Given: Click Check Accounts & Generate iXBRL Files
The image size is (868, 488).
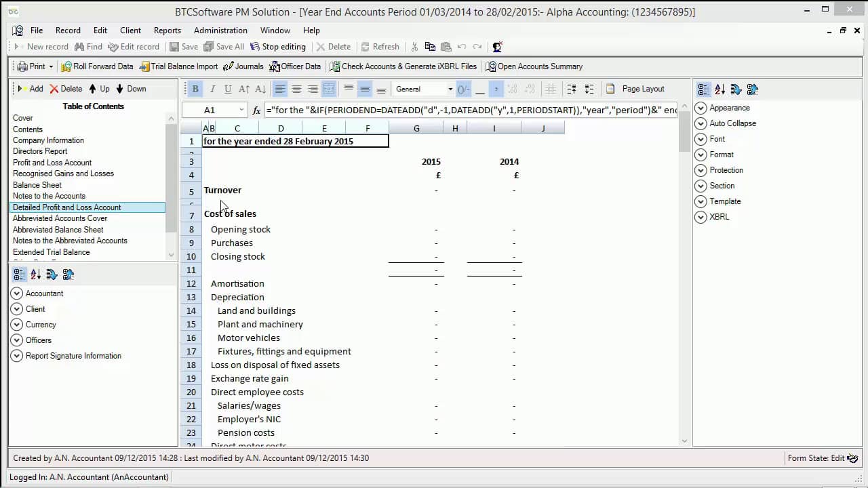Looking at the screenshot, I should coord(403,66).
